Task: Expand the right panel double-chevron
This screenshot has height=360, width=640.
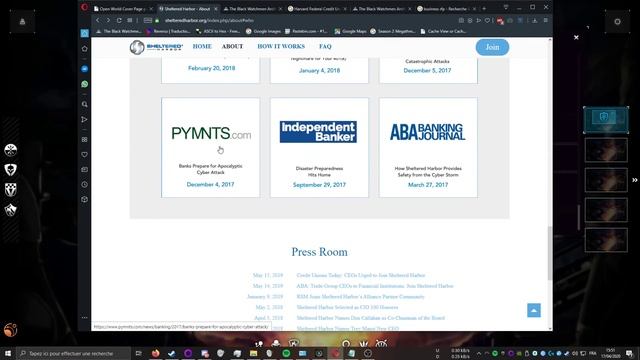Action: (x=635, y=180)
